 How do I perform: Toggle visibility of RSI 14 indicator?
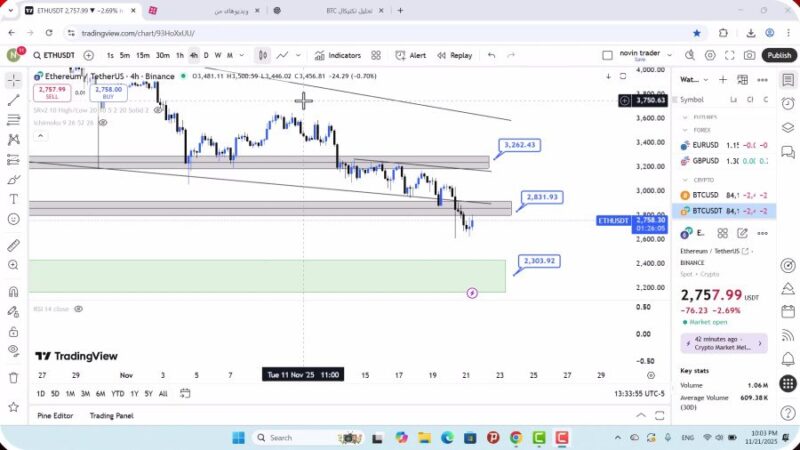click(x=78, y=309)
